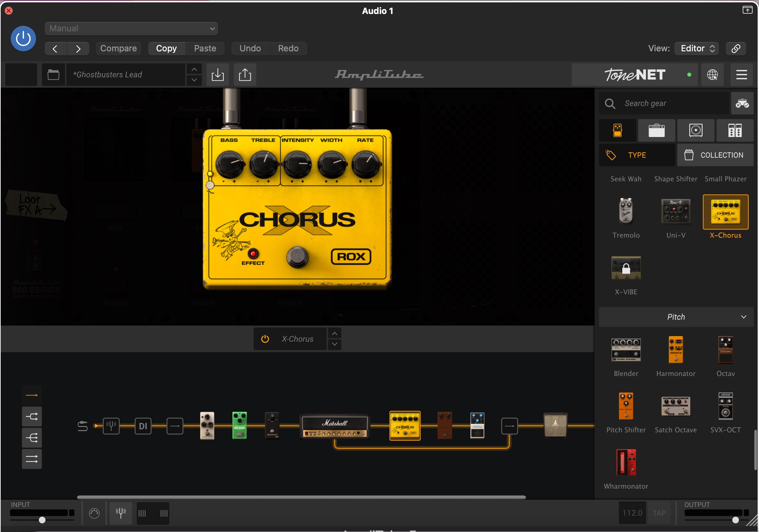The height and width of the screenshot is (532, 759).
Task: Click the down arrow beside X-Chorus selector
Action: click(334, 344)
